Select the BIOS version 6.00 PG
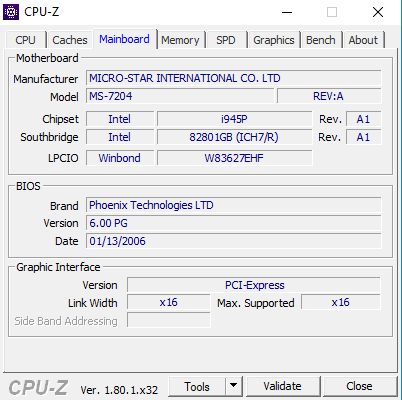 234,223
